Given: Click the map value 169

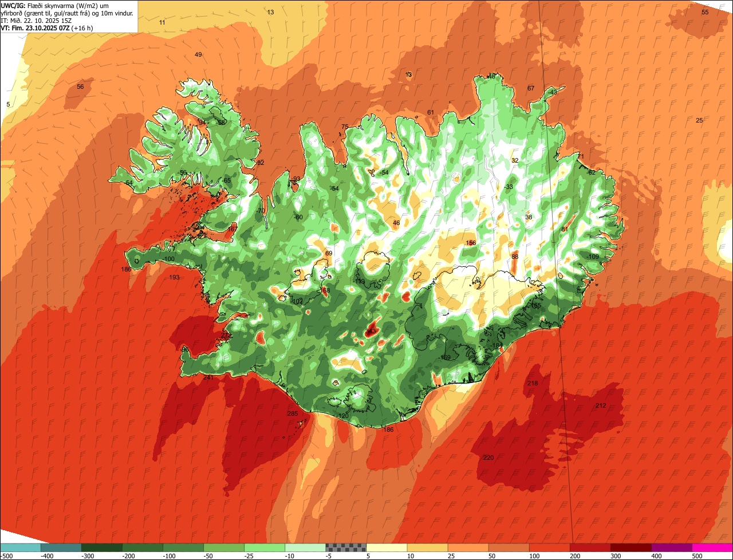Looking at the screenshot, I should click(446, 357).
